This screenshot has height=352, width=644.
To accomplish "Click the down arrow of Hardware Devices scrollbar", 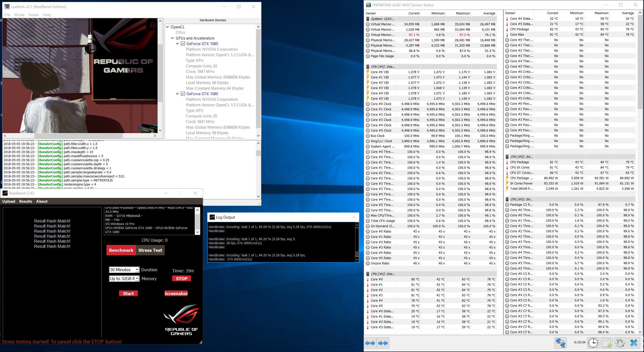I will point(258,136).
